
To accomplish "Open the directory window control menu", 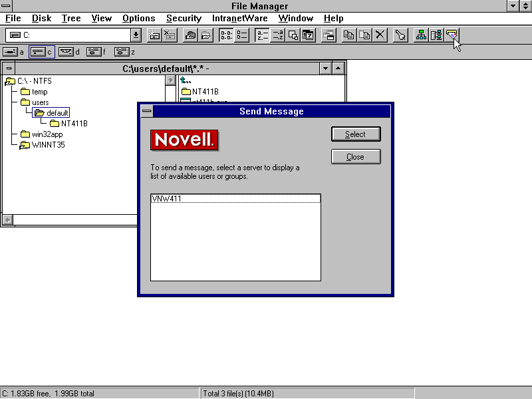I will 9,68.
